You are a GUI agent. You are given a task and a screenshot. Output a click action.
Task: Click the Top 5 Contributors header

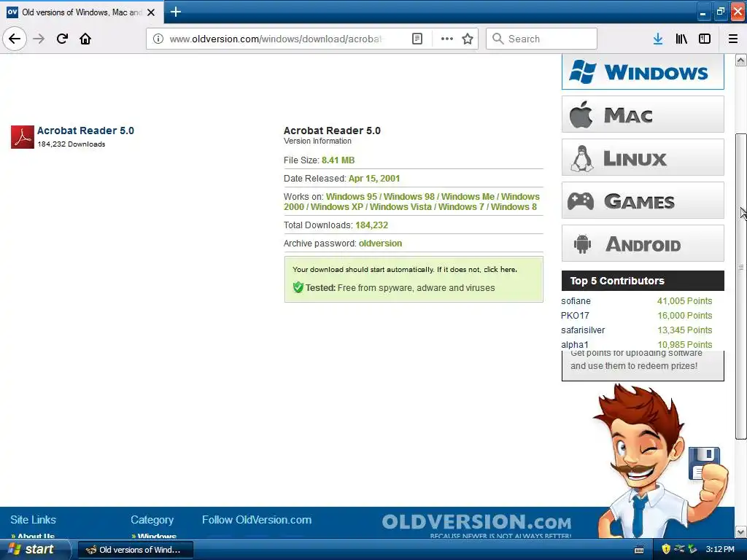coord(643,281)
